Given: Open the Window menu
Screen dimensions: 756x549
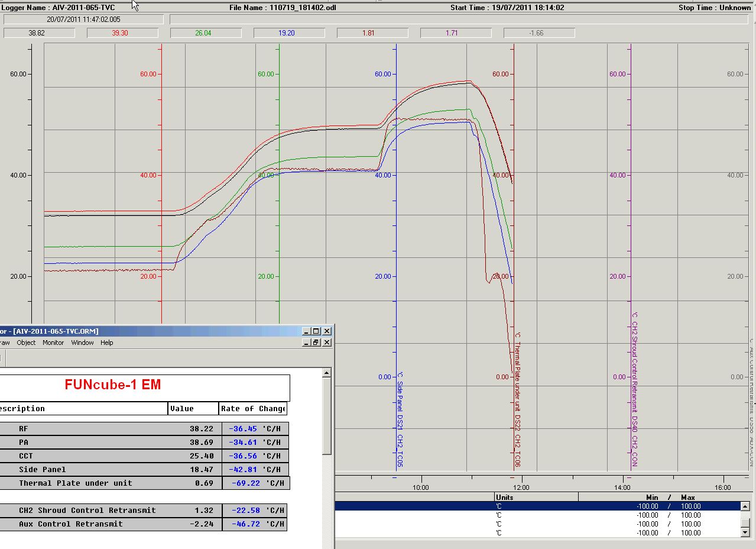Looking at the screenshot, I should [82, 343].
